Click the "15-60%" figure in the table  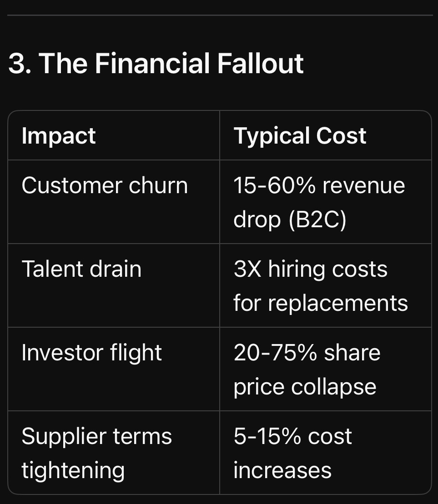pyautogui.click(x=275, y=185)
